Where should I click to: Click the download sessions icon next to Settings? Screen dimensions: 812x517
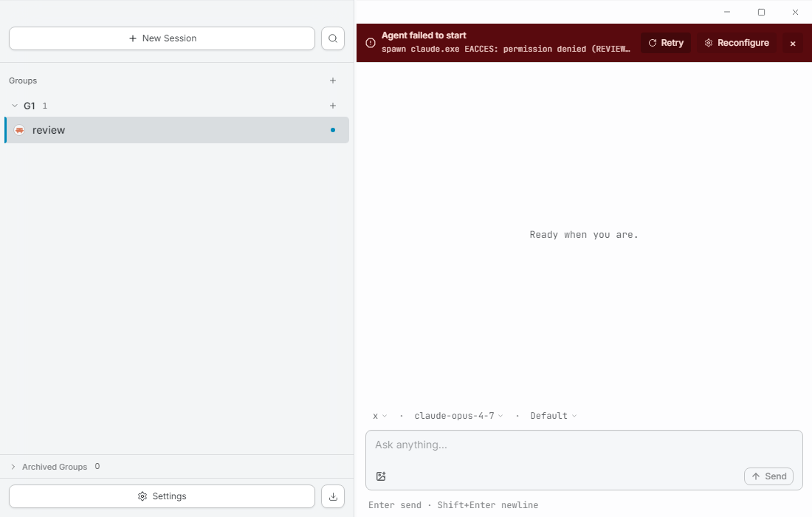[333, 496]
